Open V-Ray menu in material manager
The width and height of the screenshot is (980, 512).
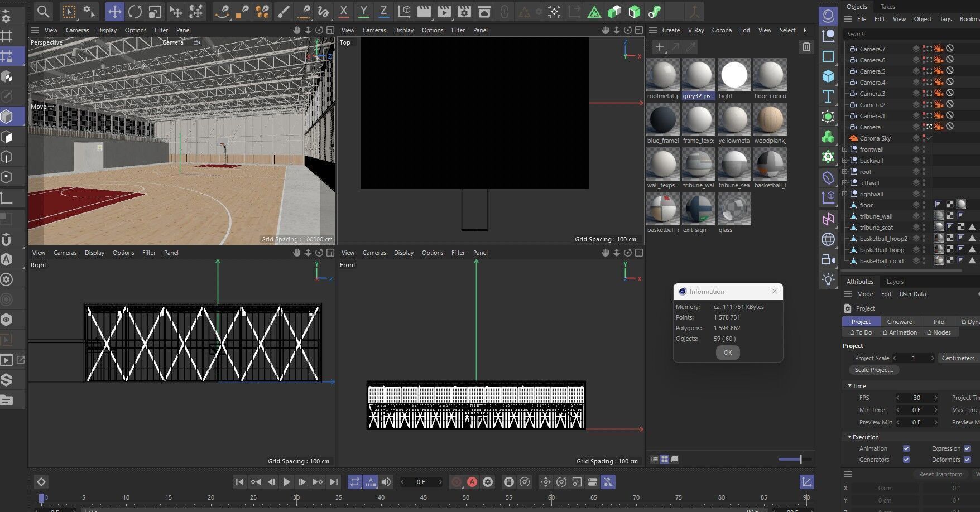(696, 30)
